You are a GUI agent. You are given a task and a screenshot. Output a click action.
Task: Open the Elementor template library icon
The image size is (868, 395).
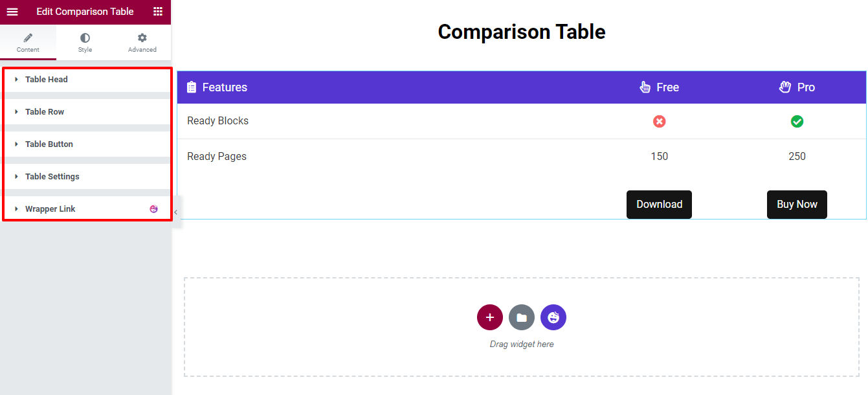coord(553,317)
